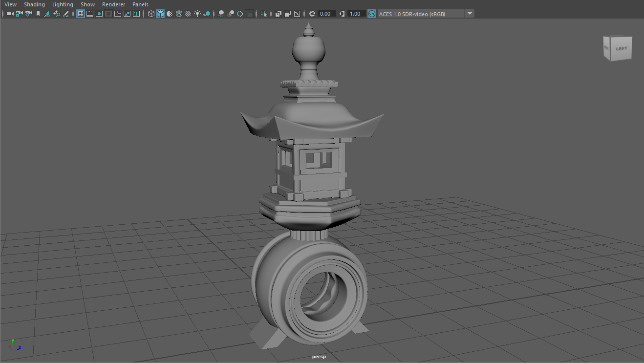Open the Panels menu
This screenshot has width=644, height=363.
[x=140, y=4]
